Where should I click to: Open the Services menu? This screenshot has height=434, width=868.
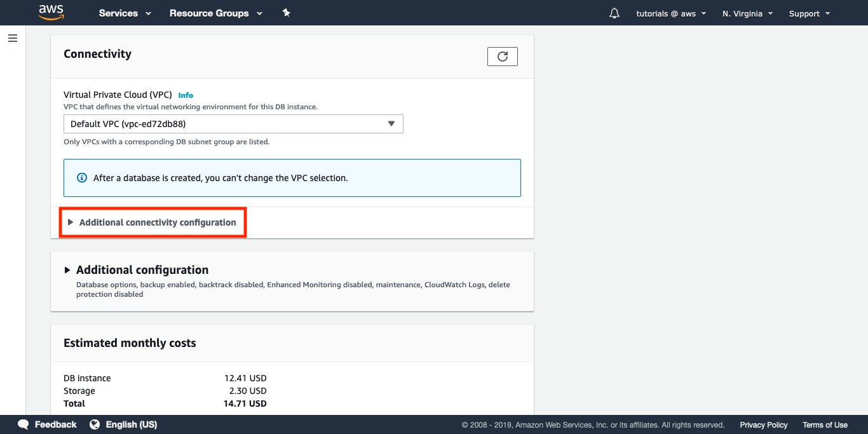point(125,13)
